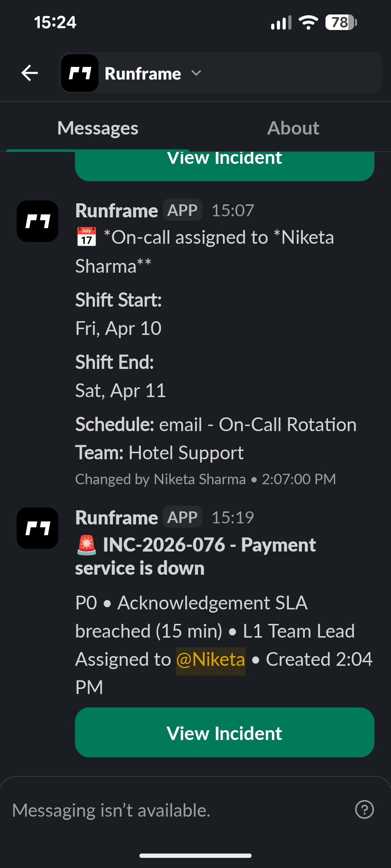This screenshot has width=391, height=868.
Task: Tap the back arrow to leave Runframe
Action: 29,73
